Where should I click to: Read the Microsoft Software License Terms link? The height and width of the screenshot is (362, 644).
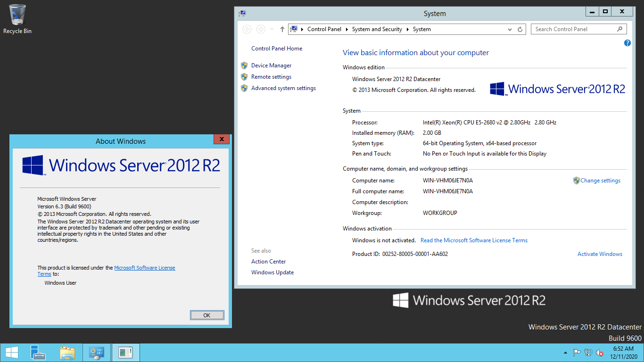point(474,240)
